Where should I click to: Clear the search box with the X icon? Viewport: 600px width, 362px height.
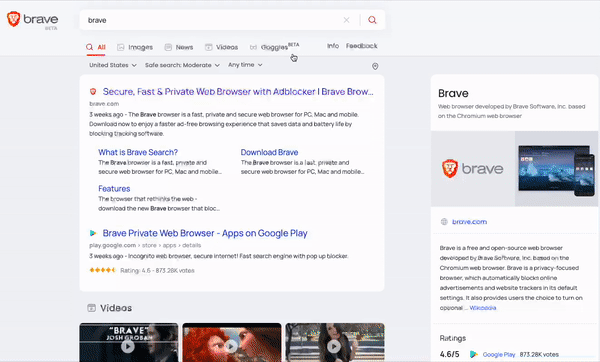click(346, 20)
